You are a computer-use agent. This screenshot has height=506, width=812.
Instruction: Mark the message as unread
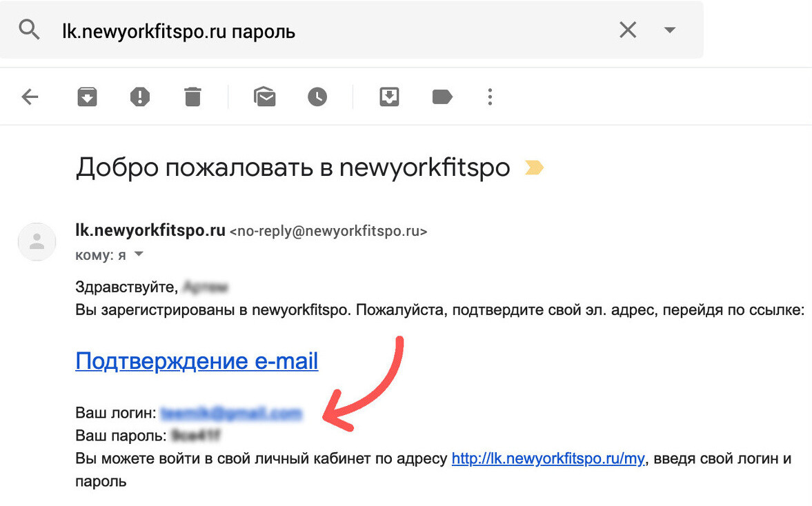pos(265,97)
